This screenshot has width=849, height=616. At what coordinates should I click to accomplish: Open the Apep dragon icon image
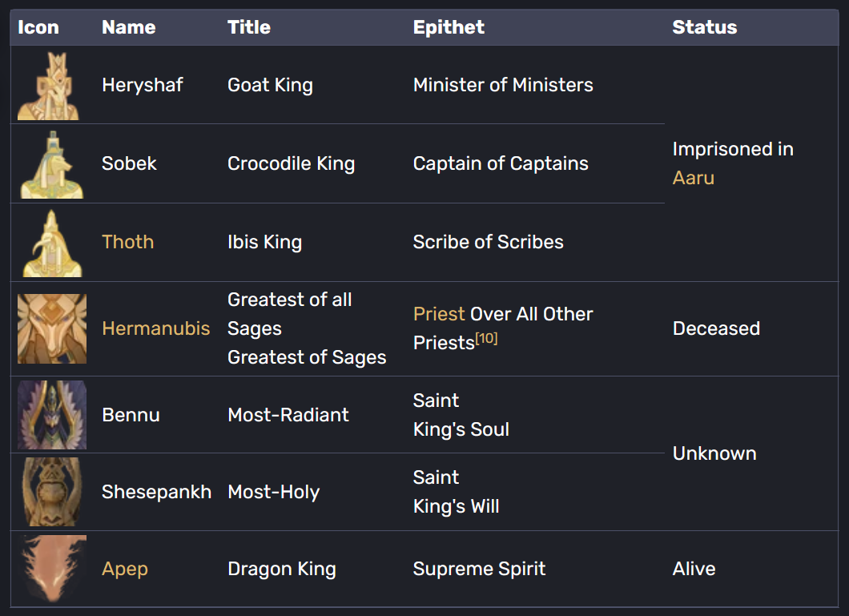pyautogui.click(x=52, y=569)
